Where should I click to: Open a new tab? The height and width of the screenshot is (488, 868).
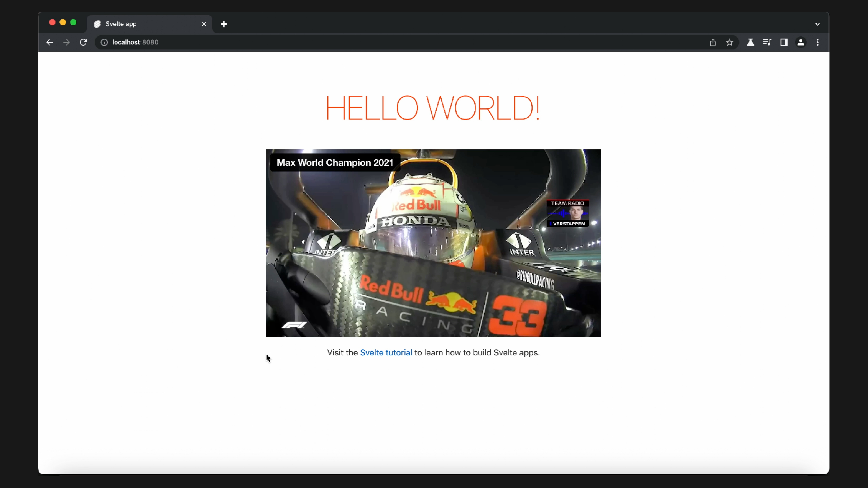click(224, 24)
